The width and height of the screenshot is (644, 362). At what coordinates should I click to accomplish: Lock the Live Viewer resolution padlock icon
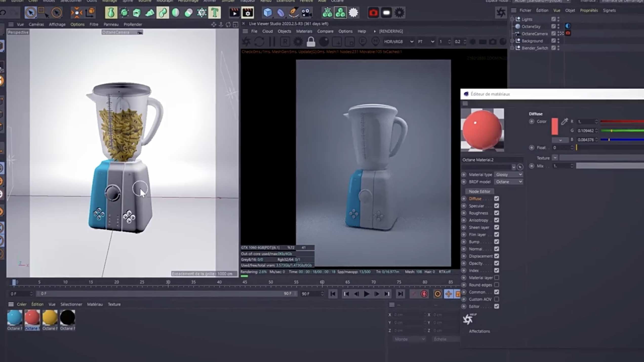311,42
